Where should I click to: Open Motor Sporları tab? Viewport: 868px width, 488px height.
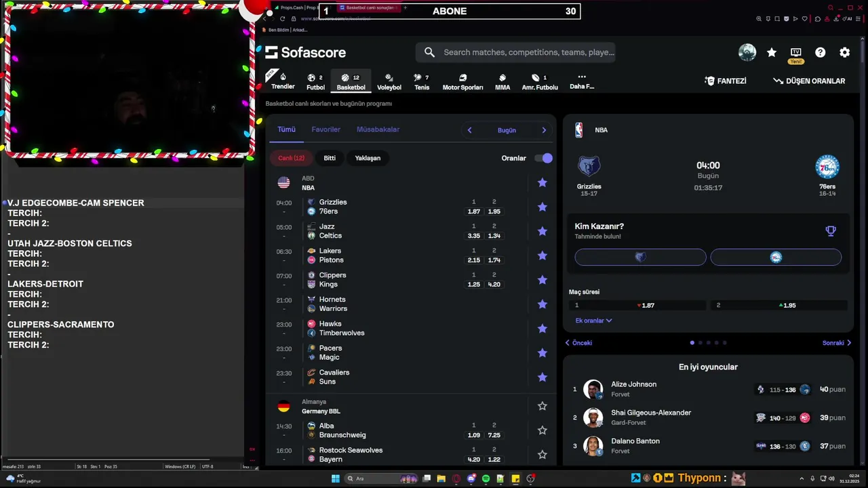[x=462, y=82]
